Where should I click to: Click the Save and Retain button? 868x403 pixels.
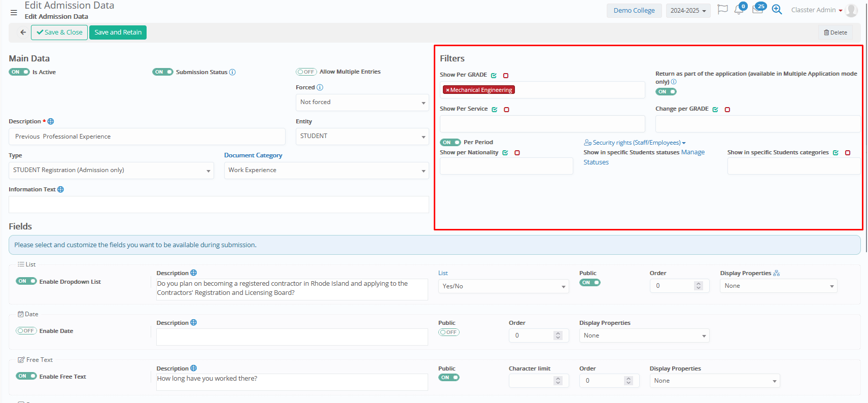tap(118, 32)
